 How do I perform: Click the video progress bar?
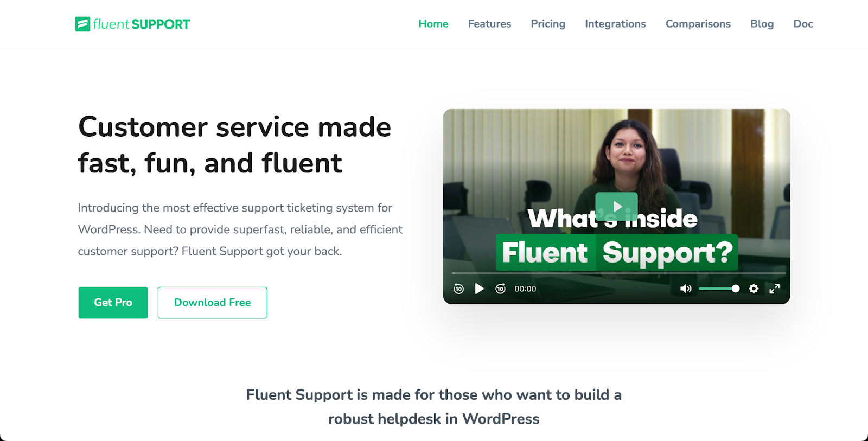point(618,273)
